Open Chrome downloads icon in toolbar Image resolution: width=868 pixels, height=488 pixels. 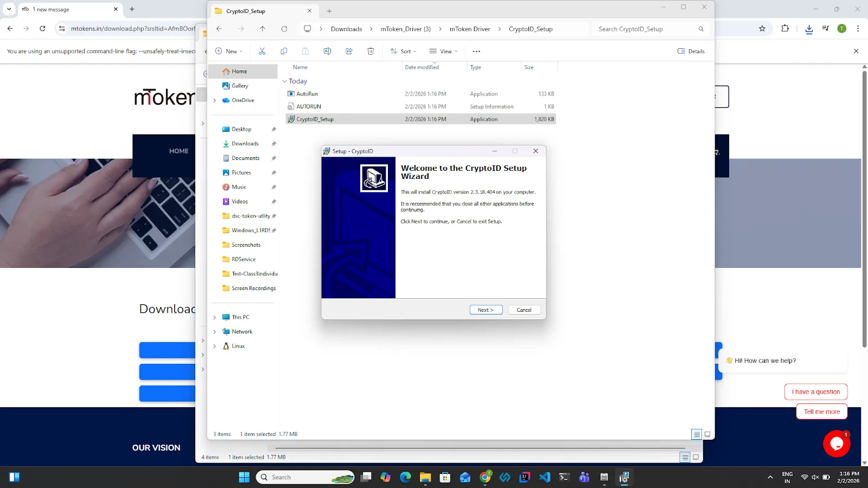[809, 29]
